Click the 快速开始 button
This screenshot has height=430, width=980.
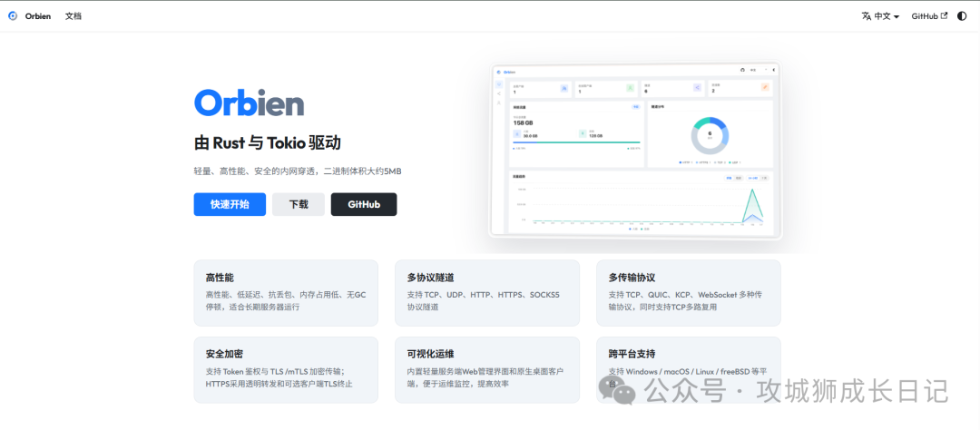pyautogui.click(x=230, y=204)
